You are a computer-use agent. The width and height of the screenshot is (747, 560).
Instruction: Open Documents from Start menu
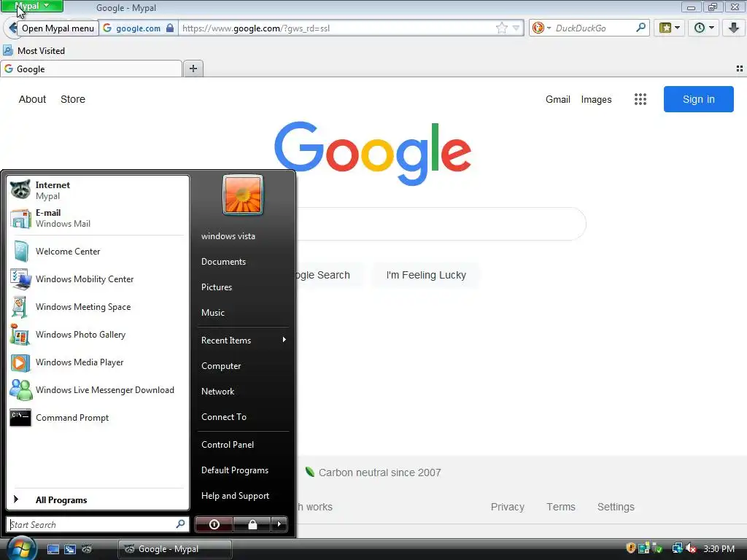click(242, 262)
